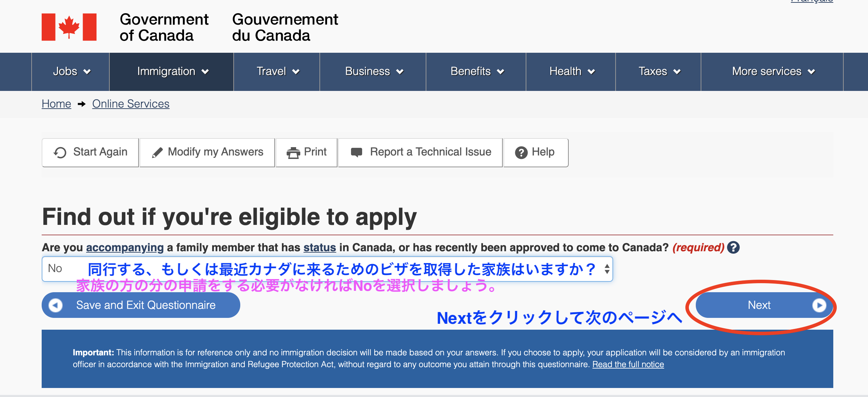Click the Help question mark icon
The height and width of the screenshot is (397, 868).
tap(521, 153)
